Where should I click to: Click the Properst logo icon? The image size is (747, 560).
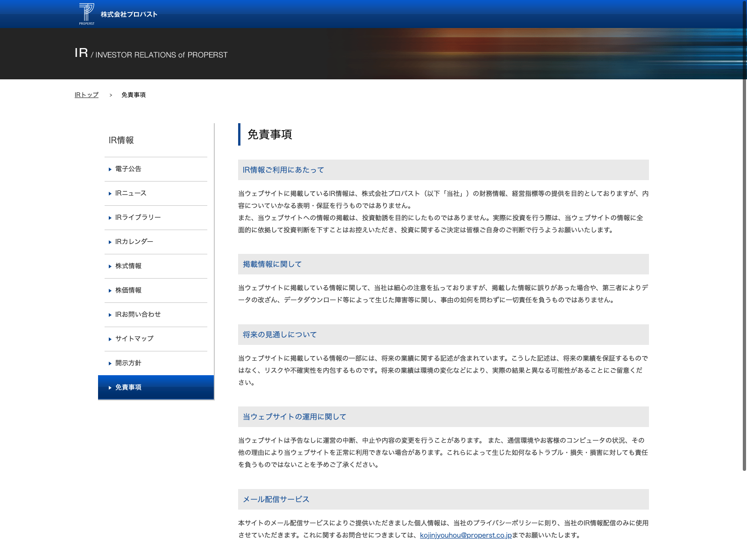[86, 14]
